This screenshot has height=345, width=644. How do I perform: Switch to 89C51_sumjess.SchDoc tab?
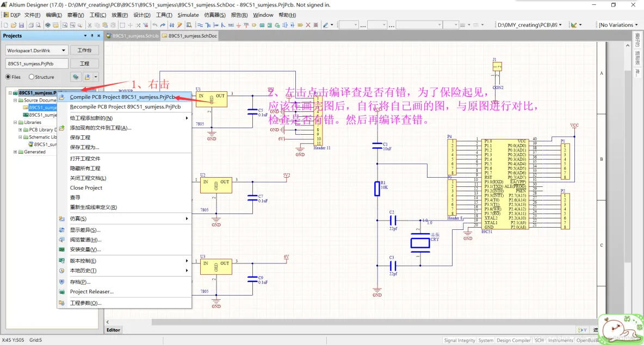click(x=189, y=36)
